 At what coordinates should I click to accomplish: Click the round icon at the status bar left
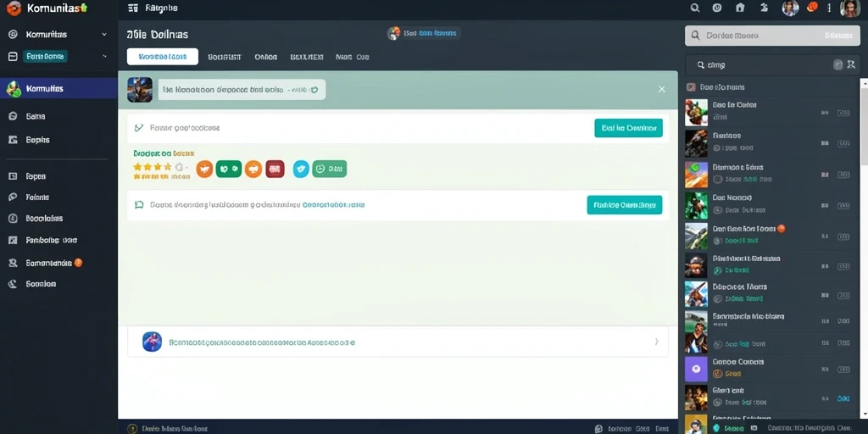click(132, 428)
